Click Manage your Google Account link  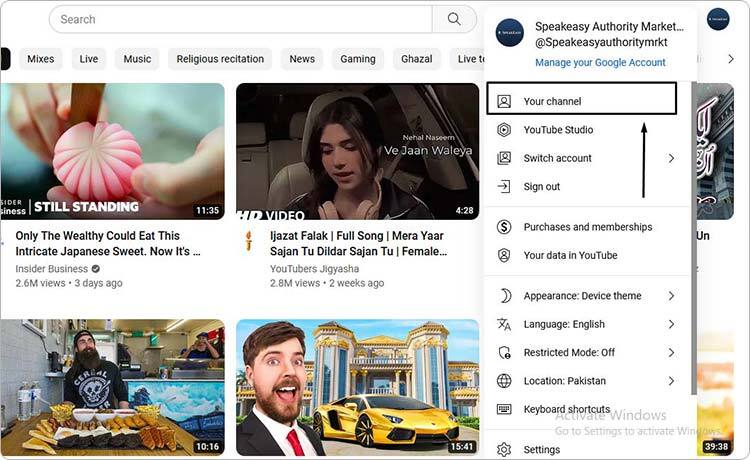coord(600,62)
